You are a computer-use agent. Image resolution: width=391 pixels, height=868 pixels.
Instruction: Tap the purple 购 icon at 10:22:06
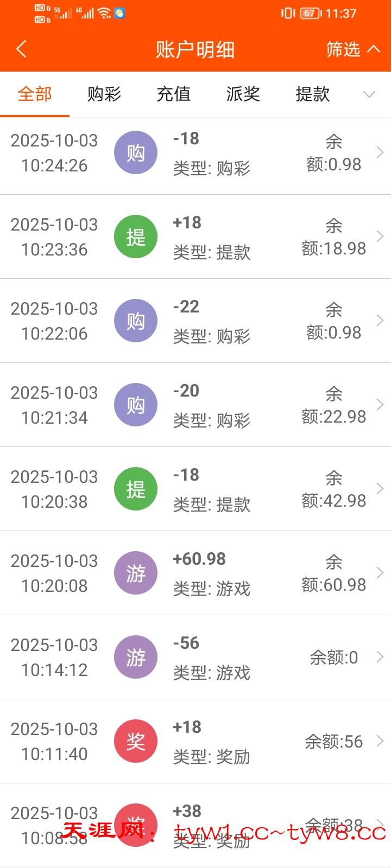coord(136,321)
